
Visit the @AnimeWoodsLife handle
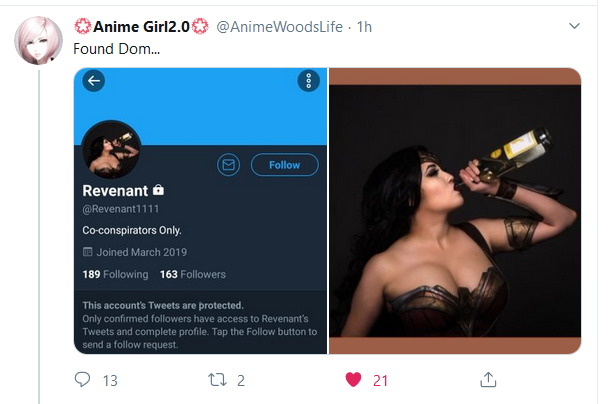click(x=280, y=27)
